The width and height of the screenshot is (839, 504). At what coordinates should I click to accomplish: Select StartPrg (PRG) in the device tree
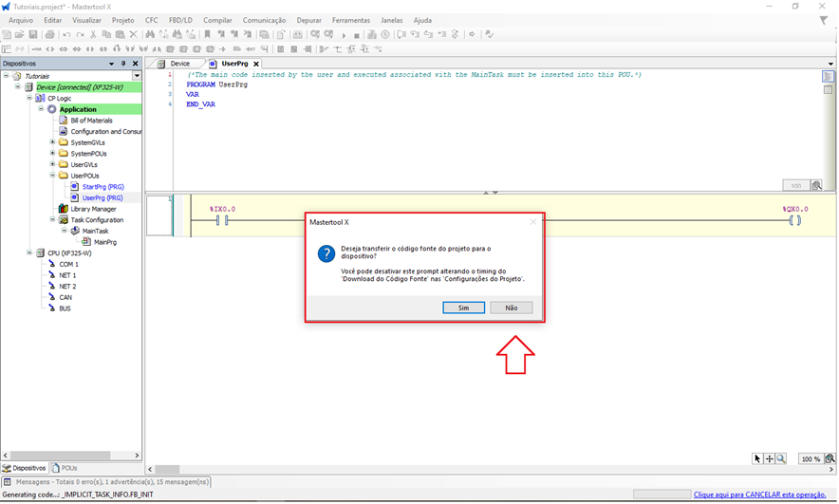[x=103, y=187]
